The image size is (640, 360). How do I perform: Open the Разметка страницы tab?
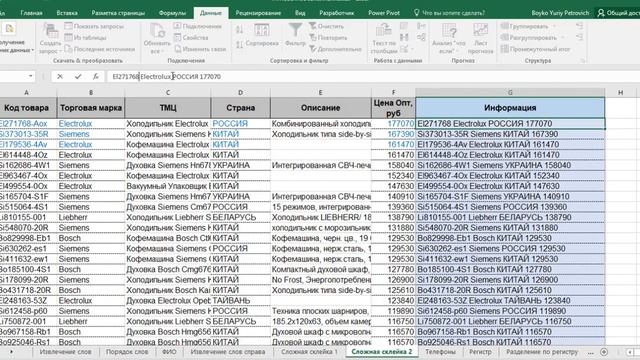point(118,13)
